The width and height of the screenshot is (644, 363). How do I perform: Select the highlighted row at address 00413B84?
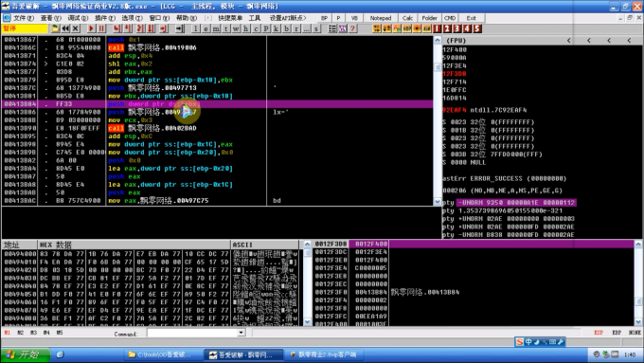(217, 104)
